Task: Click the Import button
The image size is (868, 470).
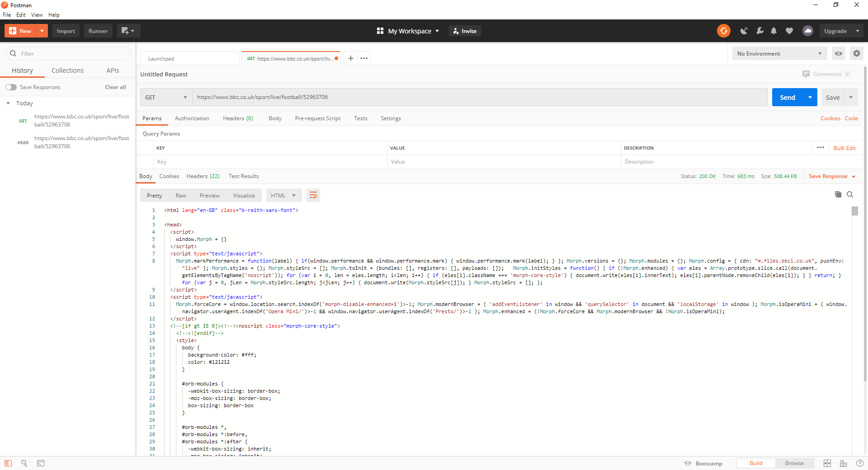Action: 66,31
